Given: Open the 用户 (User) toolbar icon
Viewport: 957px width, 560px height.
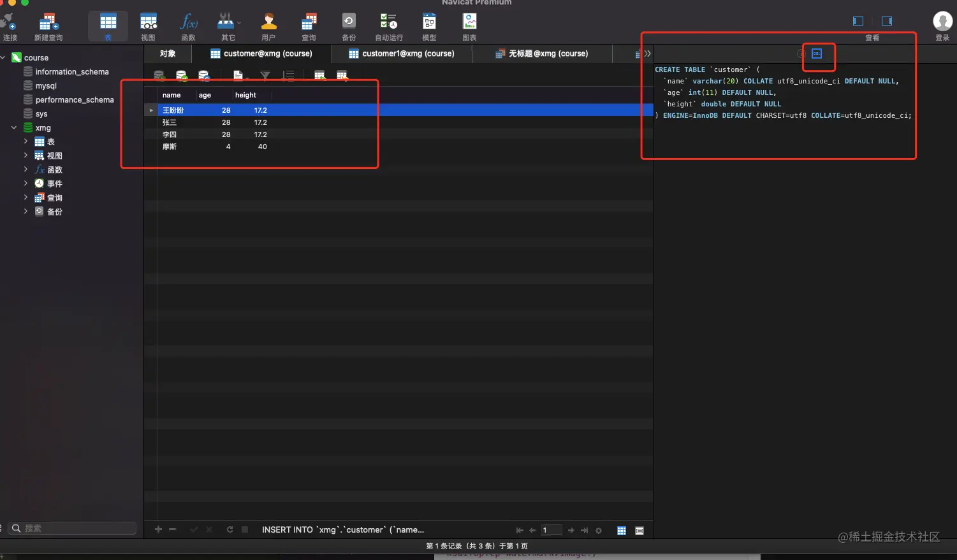Looking at the screenshot, I should coord(268,23).
